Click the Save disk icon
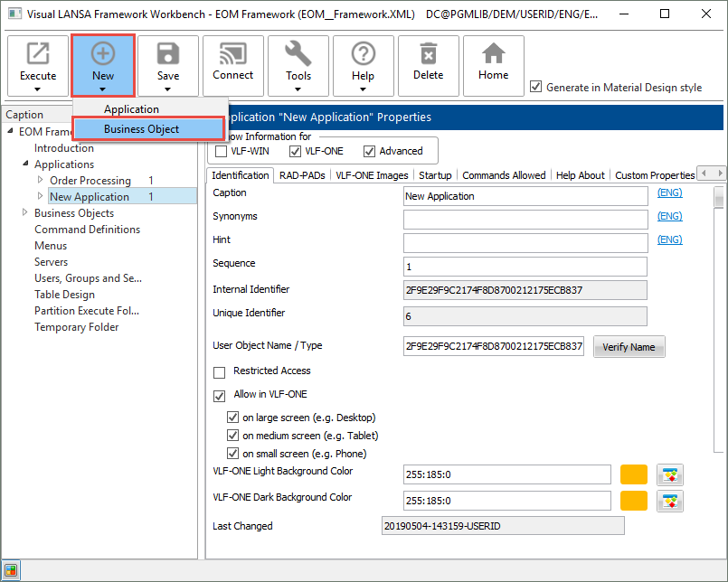This screenshot has height=582, width=728. [x=168, y=56]
